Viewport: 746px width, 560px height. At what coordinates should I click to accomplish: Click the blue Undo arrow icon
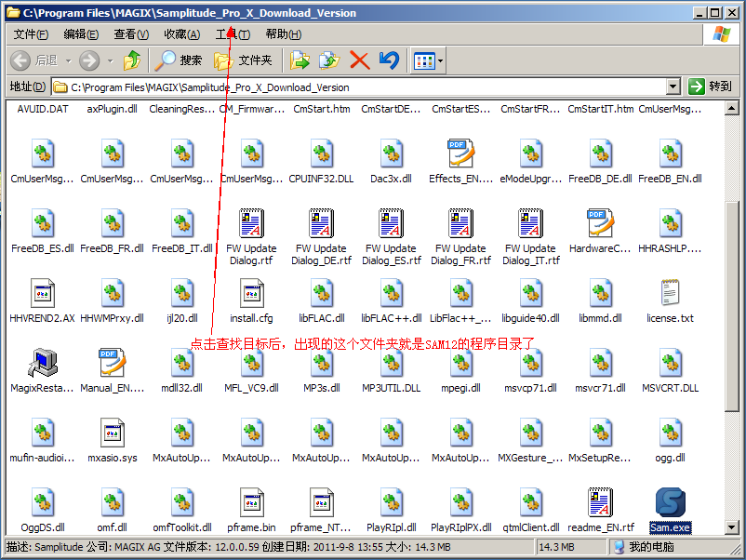pyautogui.click(x=389, y=60)
